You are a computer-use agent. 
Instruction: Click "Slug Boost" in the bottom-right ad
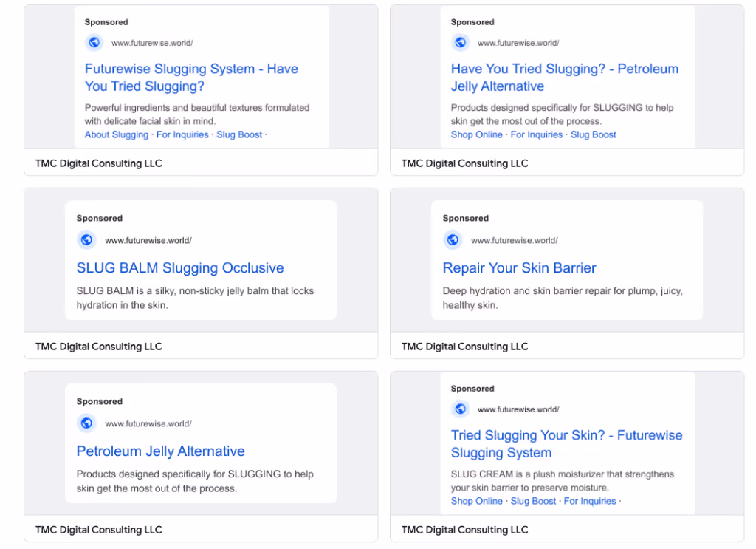(x=533, y=501)
